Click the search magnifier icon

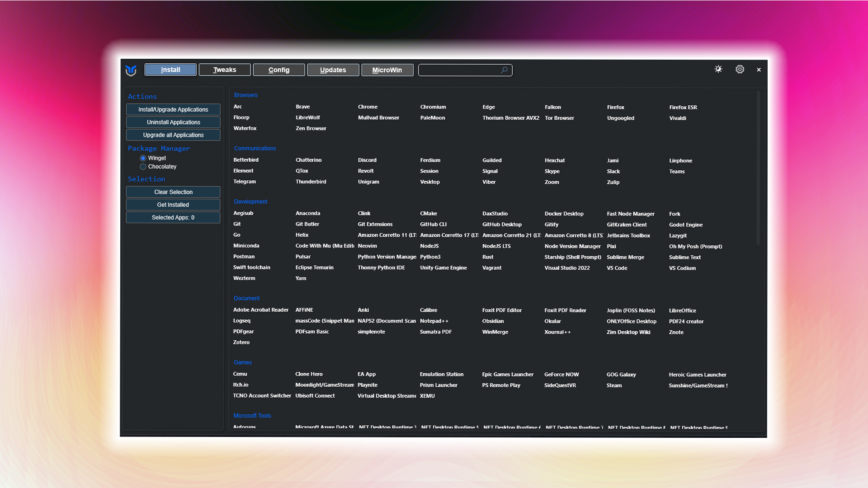pos(504,70)
